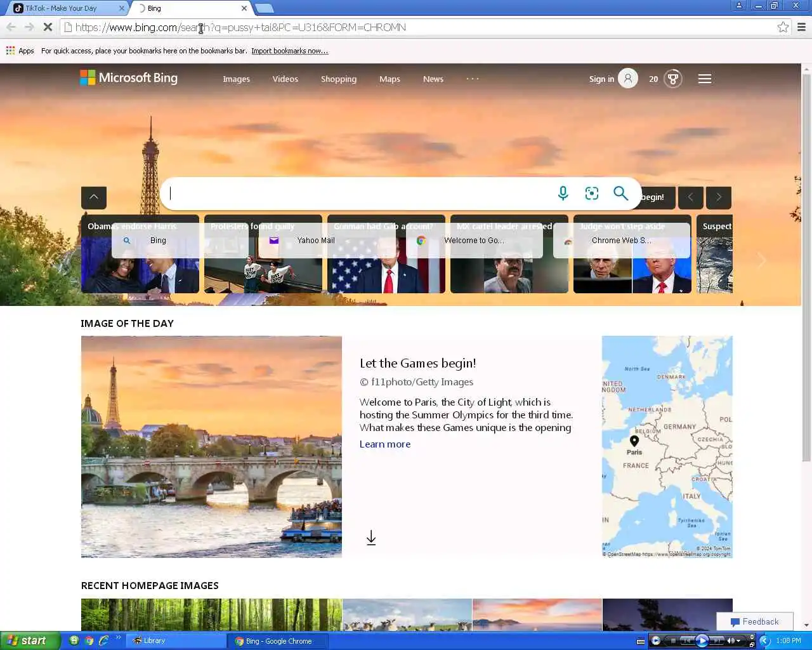Viewport: 812px width, 650px height.
Task: Close the Bing tab
Action: pyautogui.click(x=244, y=8)
